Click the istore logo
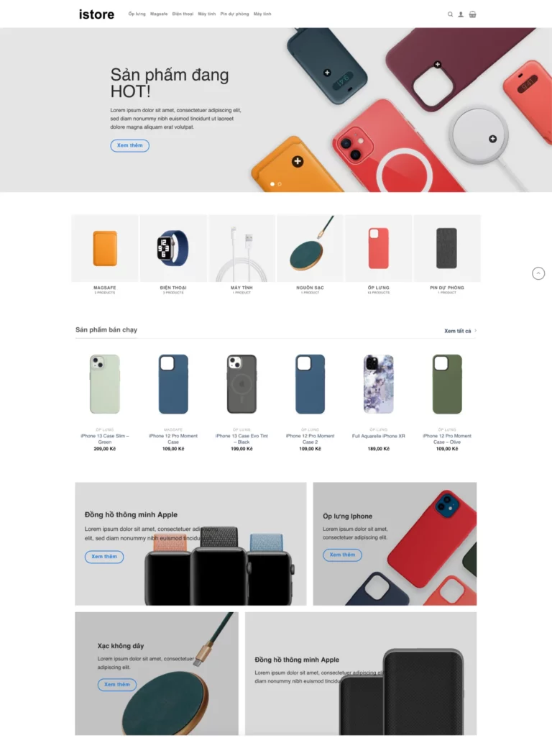552x756 pixels. [x=97, y=14]
